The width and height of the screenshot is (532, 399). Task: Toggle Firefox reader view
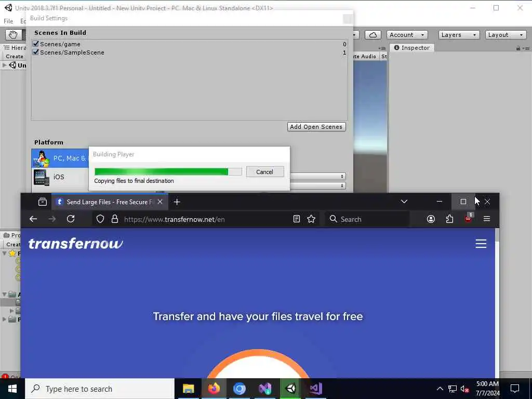pyautogui.click(x=297, y=219)
